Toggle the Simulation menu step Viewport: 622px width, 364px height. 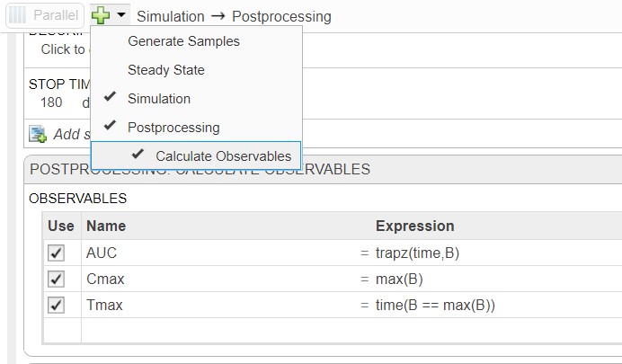click(158, 98)
